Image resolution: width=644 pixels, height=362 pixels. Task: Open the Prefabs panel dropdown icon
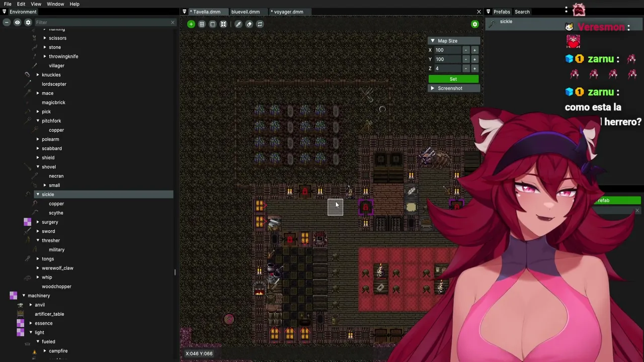pyautogui.click(x=488, y=12)
